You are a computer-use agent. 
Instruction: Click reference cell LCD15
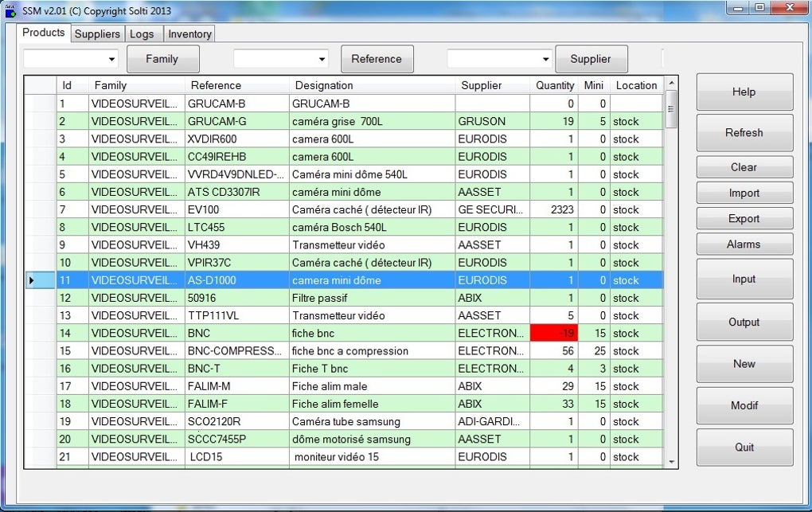click(x=237, y=456)
